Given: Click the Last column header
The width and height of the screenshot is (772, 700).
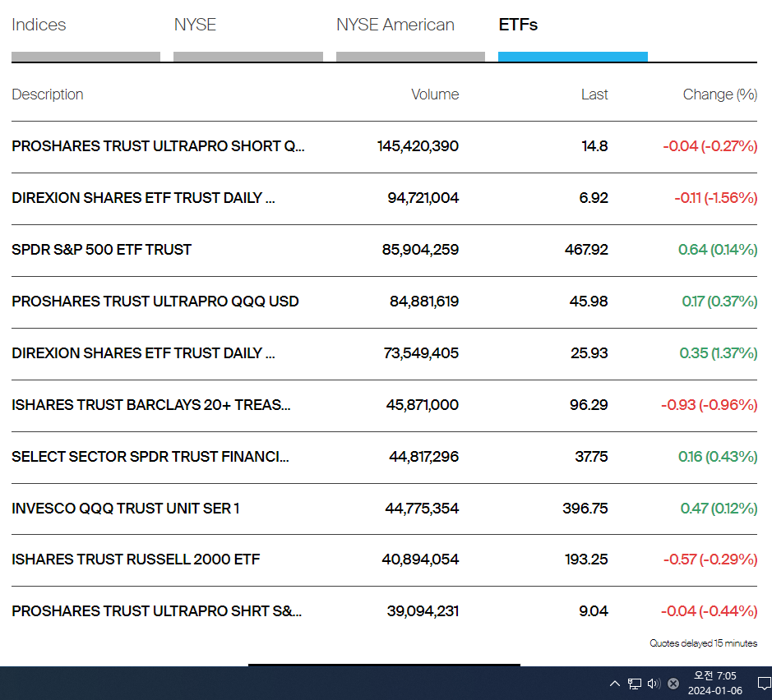Looking at the screenshot, I should point(594,94).
